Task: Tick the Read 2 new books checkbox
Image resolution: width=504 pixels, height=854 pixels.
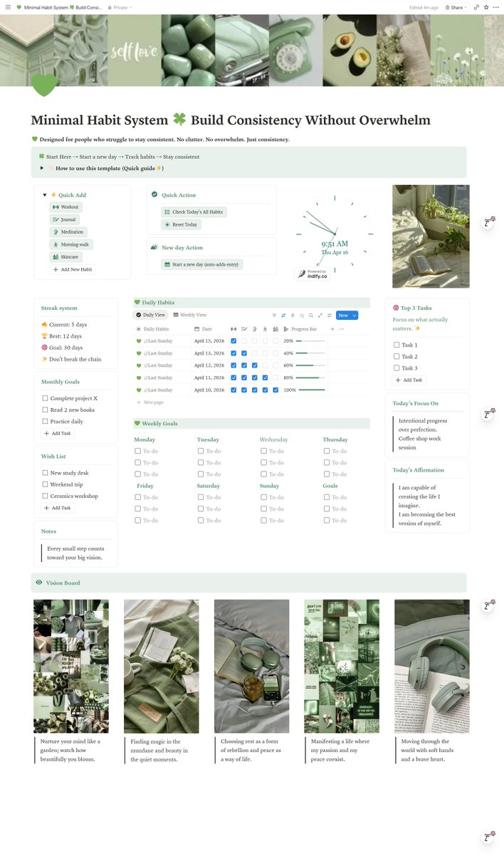Action: tap(45, 410)
